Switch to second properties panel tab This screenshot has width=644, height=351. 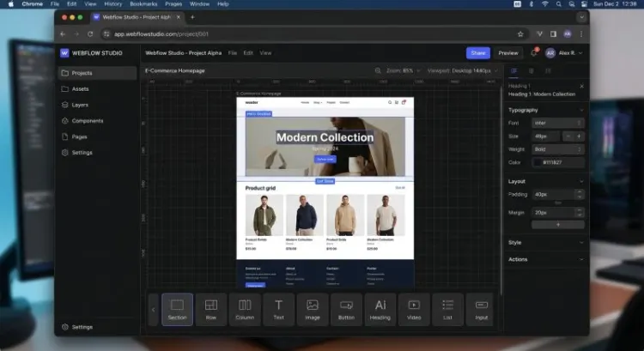(x=531, y=71)
